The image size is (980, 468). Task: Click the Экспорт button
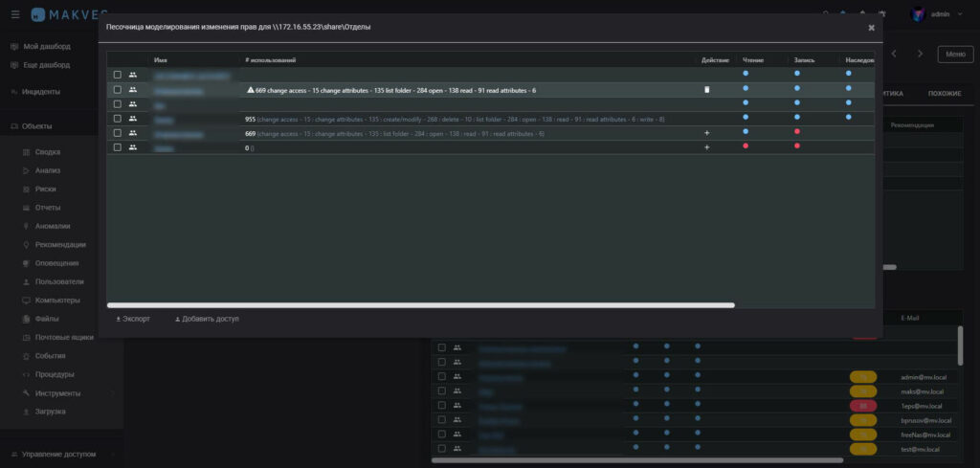tap(133, 319)
